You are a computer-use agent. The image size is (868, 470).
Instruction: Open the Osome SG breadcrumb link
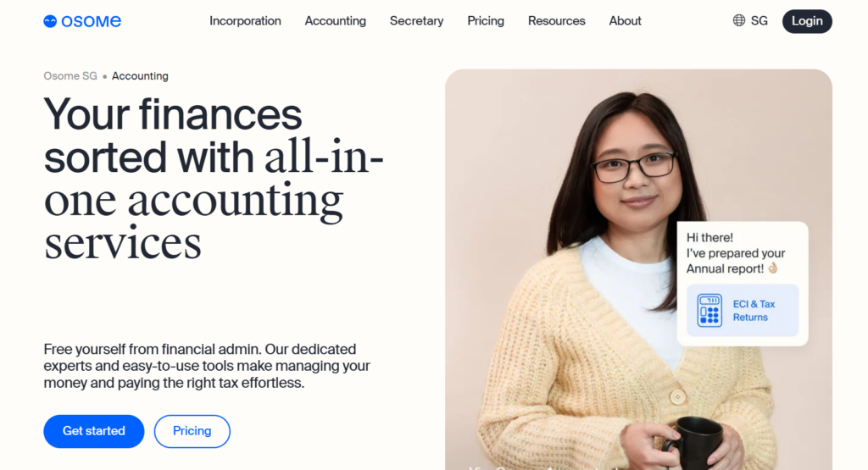pyautogui.click(x=70, y=75)
